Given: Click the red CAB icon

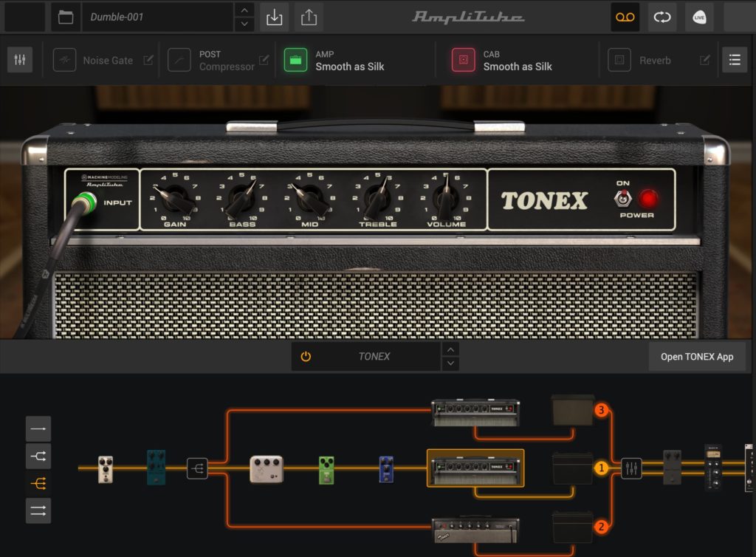Looking at the screenshot, I should (462, 60).
